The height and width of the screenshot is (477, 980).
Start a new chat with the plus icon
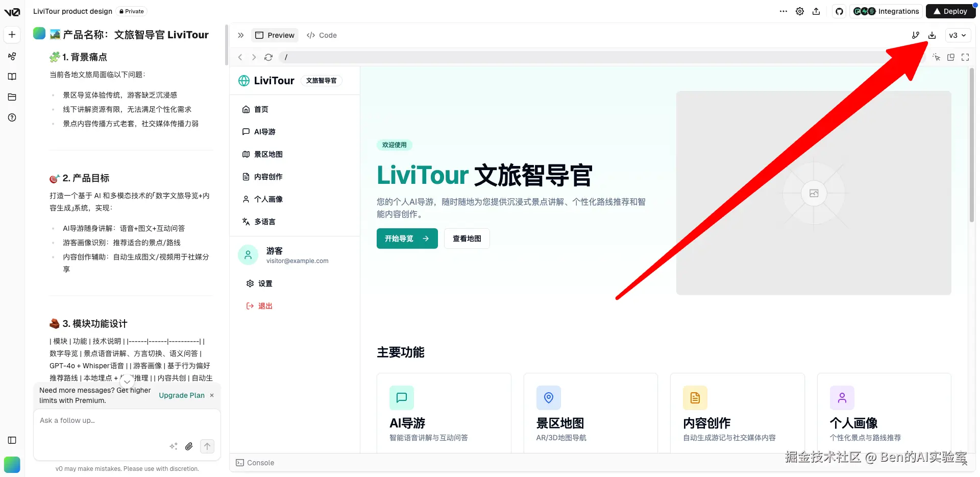(x=12, y=35)
